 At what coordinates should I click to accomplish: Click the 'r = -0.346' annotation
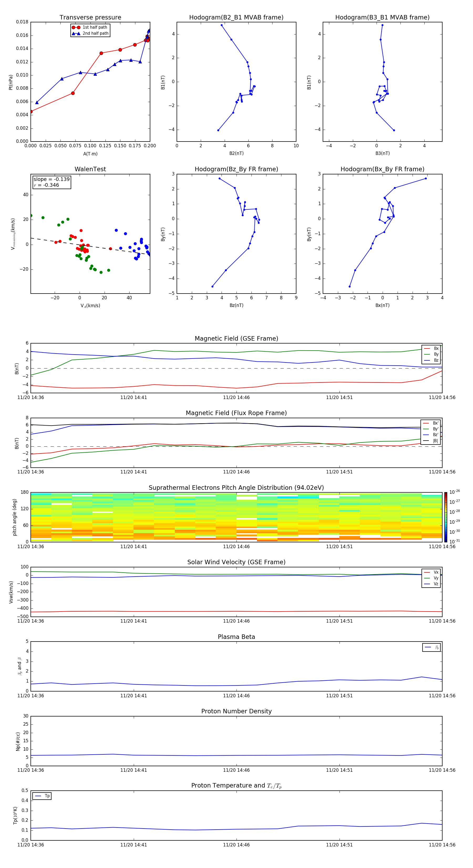click(x=47, y=185)
